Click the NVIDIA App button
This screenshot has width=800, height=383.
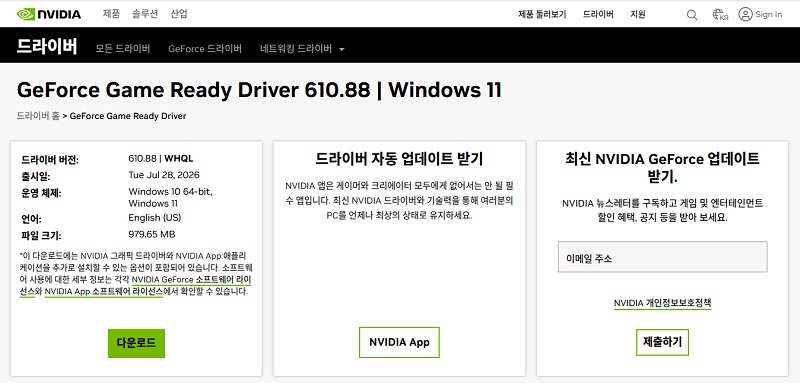tap(399, 342)
